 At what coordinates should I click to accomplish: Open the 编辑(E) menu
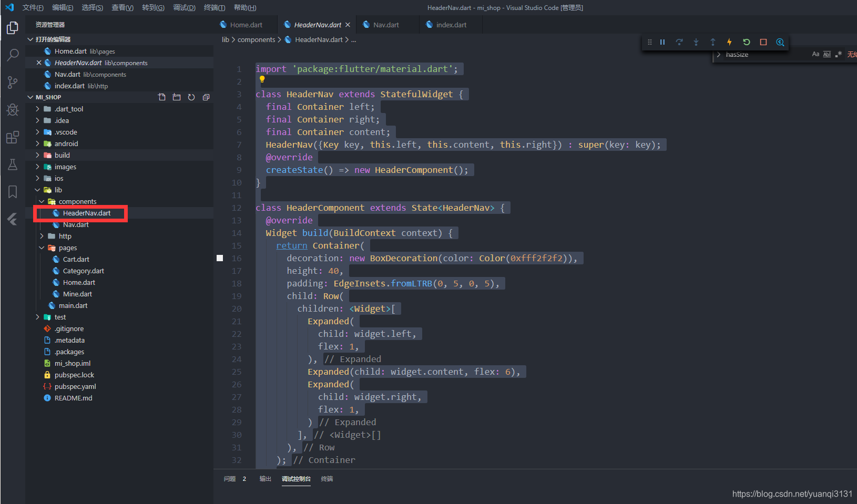coord(63,7)
